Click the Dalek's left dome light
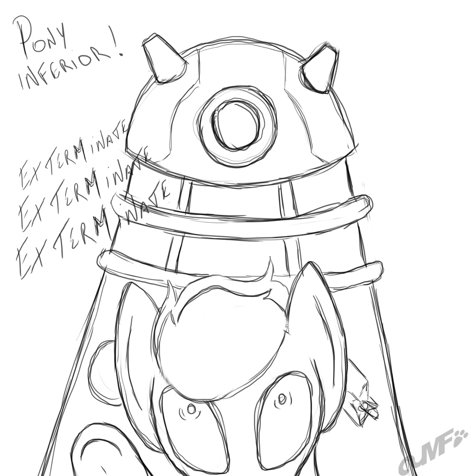476x476 pixels. coord(165,58)
